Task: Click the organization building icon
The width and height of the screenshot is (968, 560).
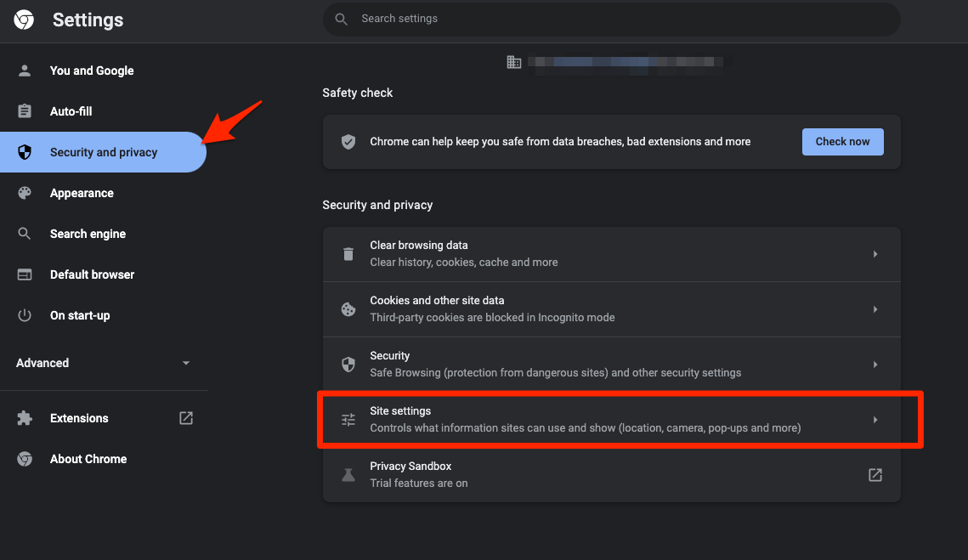Action: (513, 62)
